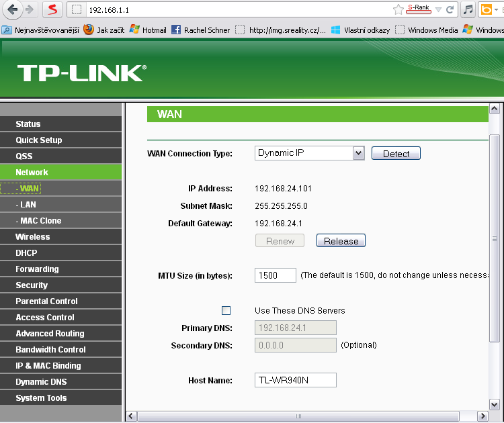Open the Windows Media bookmark
Image resolution: width=504 pixels, height=423 pixels.
[426, 30]
